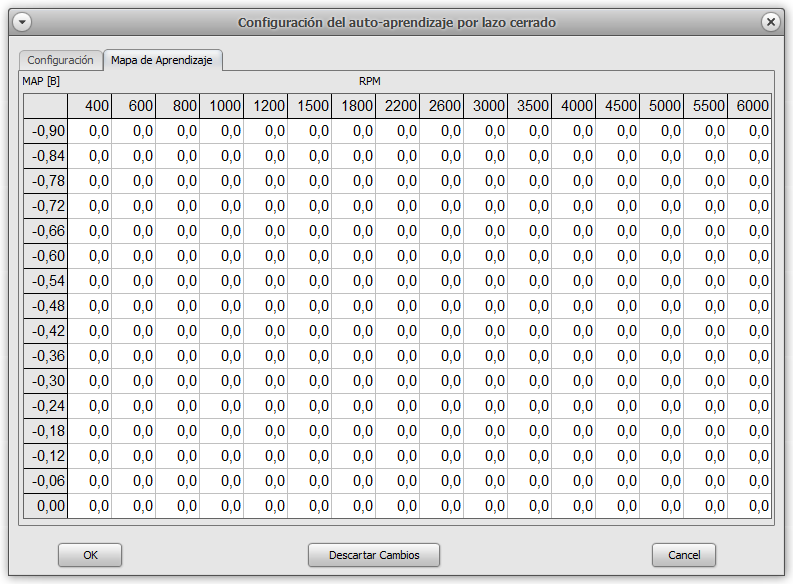Click the -0,48 MAP row header
Viewport: 793px width, 584px height.
(46, 306)
